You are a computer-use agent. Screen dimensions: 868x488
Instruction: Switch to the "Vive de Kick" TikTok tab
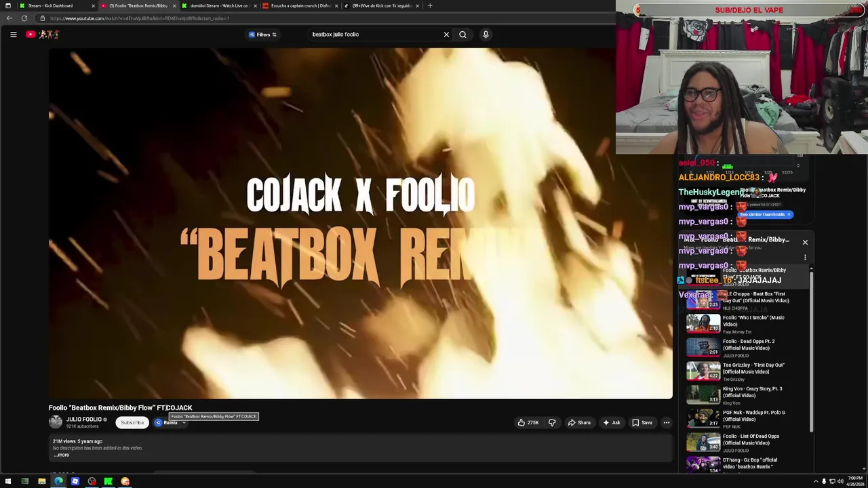coord(380,5)
